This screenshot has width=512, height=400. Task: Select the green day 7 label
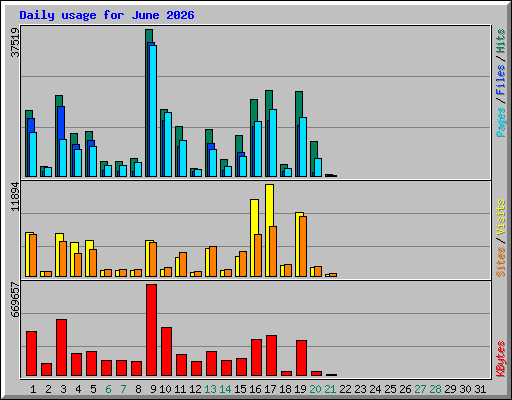[123, 389]
